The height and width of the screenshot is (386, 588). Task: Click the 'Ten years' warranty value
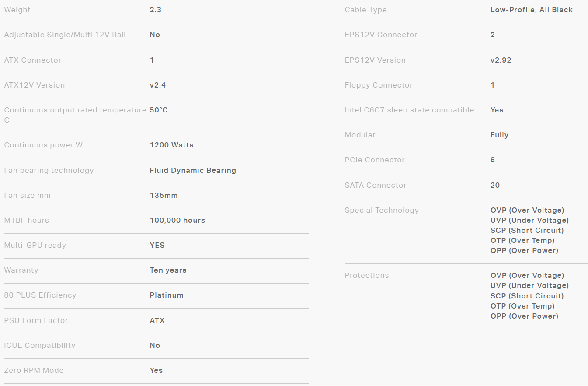[x=168, y=270]
